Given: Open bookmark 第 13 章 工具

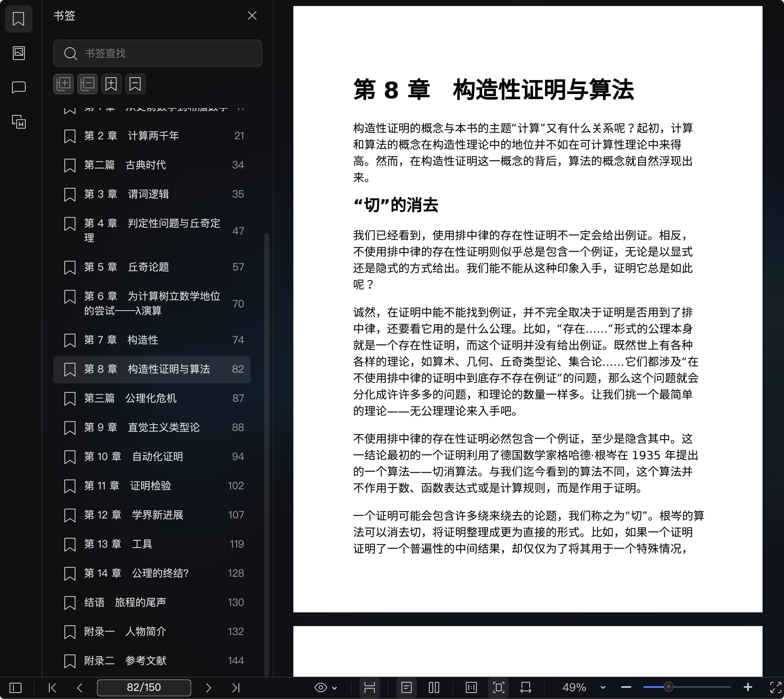Looking at the screenshot, I should (x=152, y=544).
